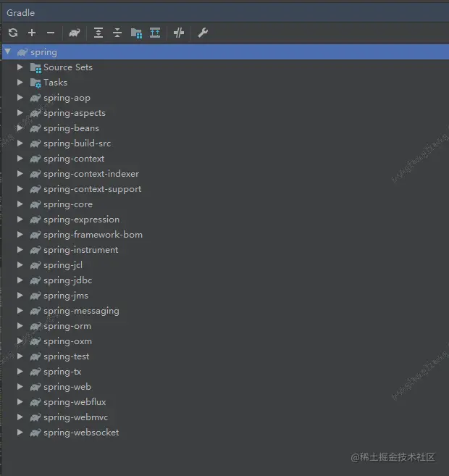This screenshot has height=476, width=449.
Task: Expand the spring-aspects module arrow
Action: point(20,112)
